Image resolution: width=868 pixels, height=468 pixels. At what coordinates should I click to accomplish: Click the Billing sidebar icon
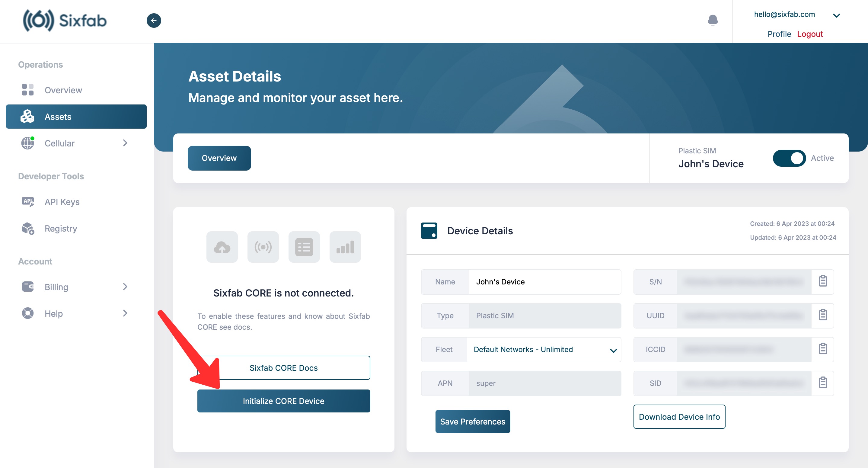tap(28, 287)
